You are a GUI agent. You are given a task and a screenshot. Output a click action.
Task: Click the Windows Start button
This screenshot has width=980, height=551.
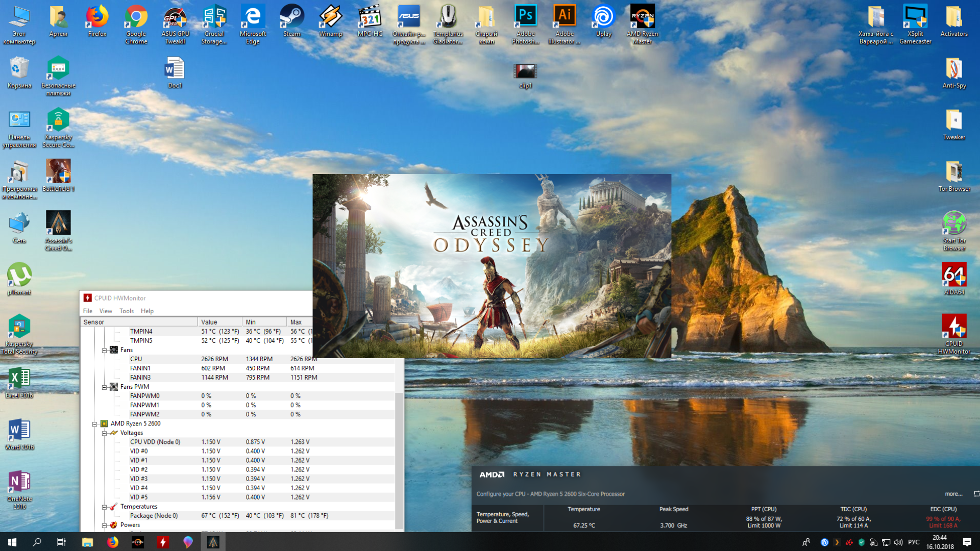pyautogui.click(x=12, y=542)
